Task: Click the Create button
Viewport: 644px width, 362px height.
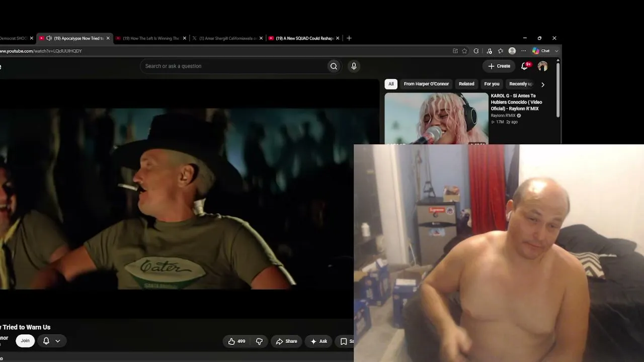Action: 499,66
